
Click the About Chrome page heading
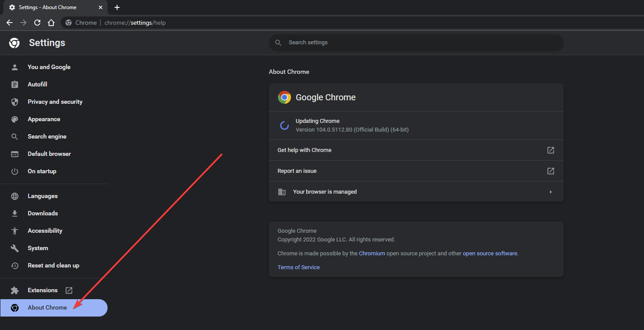[289, 72]
